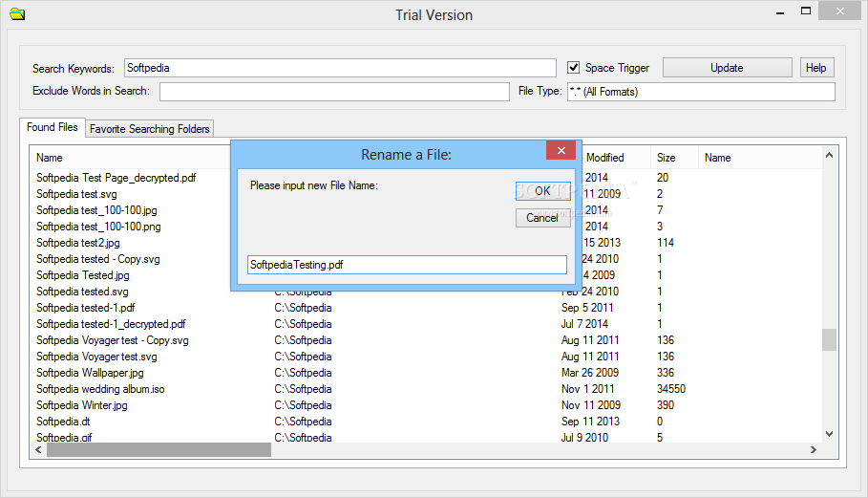Viewport: 868px width, 498px height.
Task: Sort by first Name column header
Action: pyautogui.click(x=50, y=158)
